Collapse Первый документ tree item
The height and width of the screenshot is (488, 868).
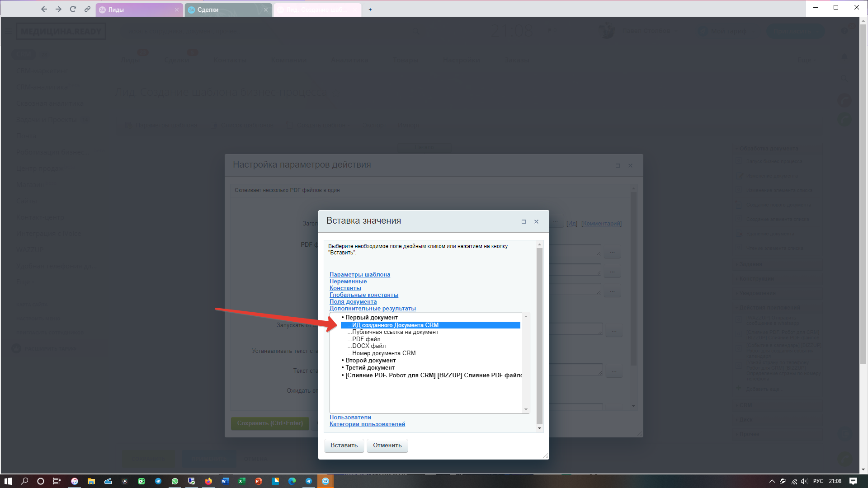[x=371, y=318]
